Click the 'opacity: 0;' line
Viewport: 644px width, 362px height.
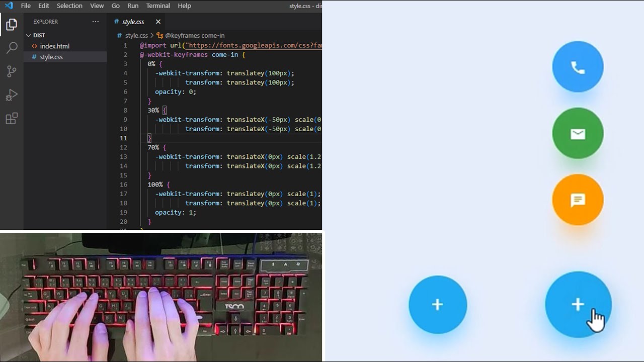click(x=176, y=92)
